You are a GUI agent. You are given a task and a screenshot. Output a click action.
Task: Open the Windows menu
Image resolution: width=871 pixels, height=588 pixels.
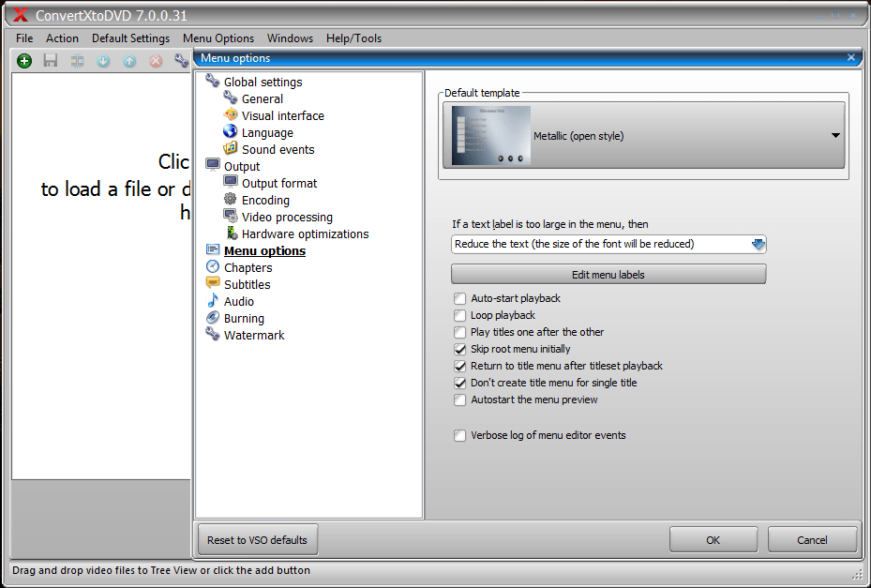click(x=290, y=38)
